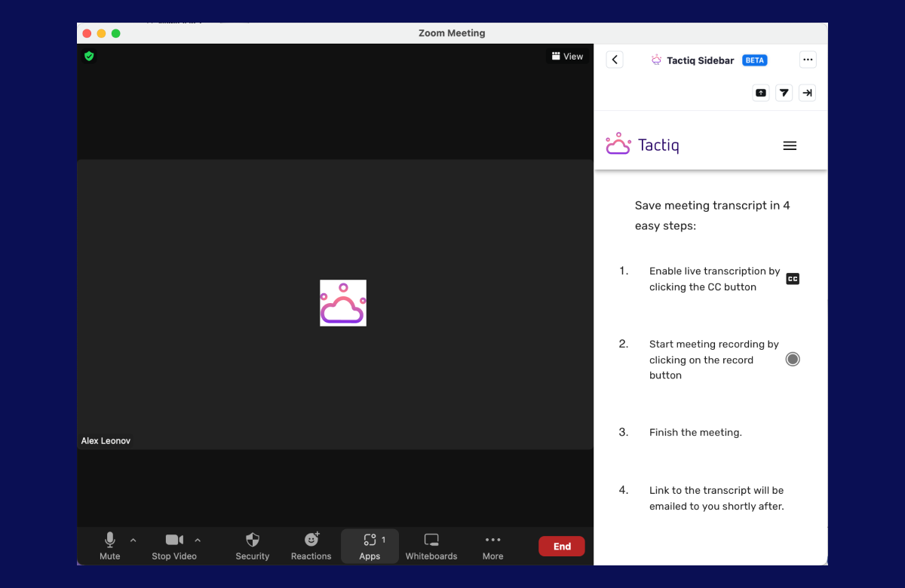Maximize Zoom window with green button

click(x=115, y=33)
